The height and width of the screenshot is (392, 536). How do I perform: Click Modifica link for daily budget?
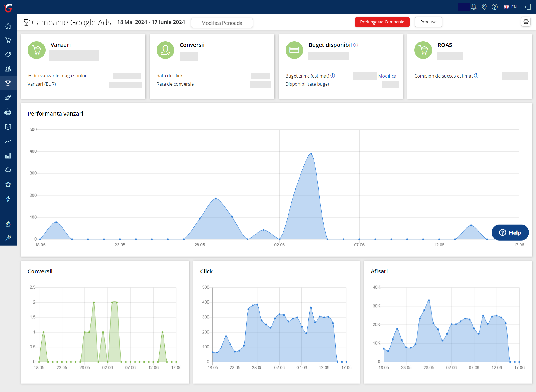point(387,76)
